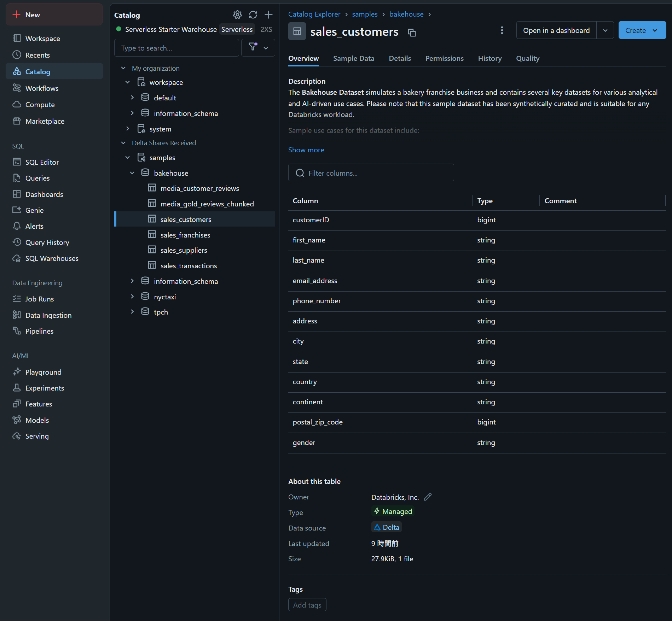672x621 pixels.
Task: Open Genie from the sidebar
Action: click(x=54, y=210)
